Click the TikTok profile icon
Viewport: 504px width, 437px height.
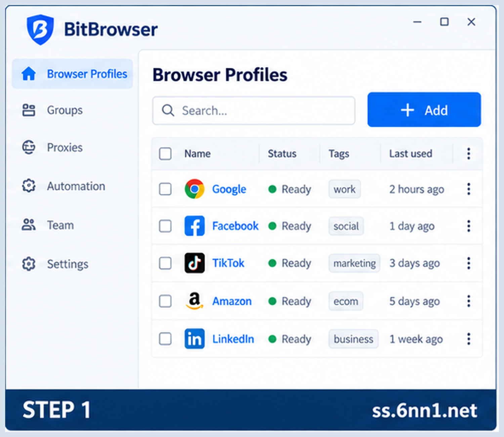coord(195,263)
